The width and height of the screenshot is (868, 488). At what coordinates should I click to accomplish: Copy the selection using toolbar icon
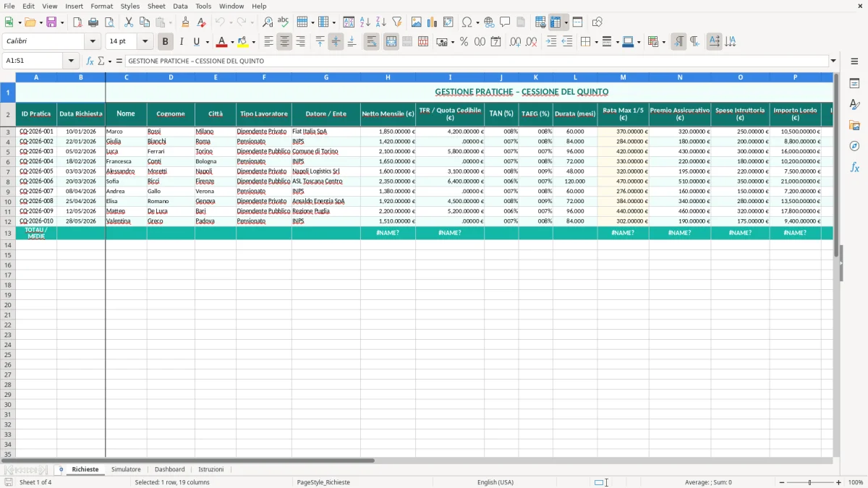click(145, 22)
